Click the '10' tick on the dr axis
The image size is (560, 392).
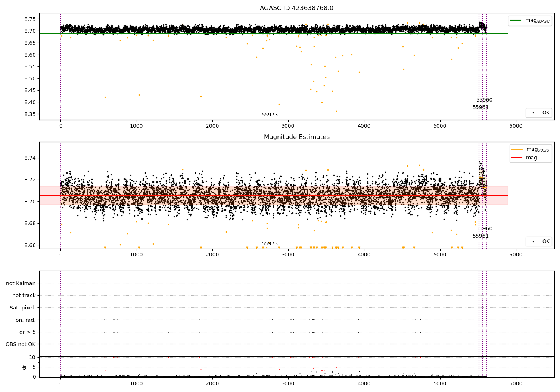pos(32,357)
